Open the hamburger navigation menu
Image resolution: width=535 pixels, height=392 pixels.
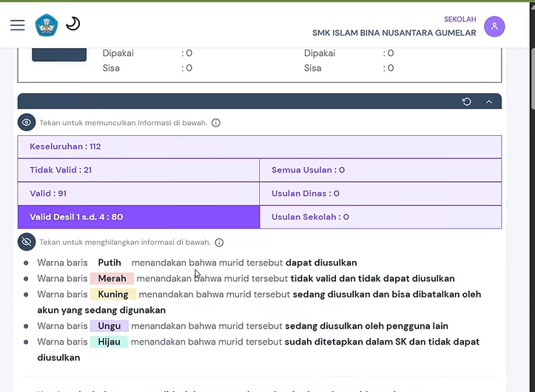click(18, 25)
